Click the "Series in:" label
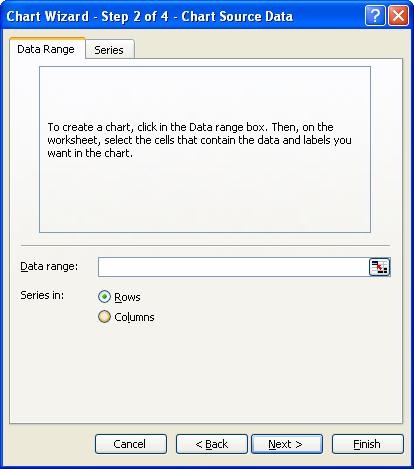The image size is (414, 469). [42, 295]
